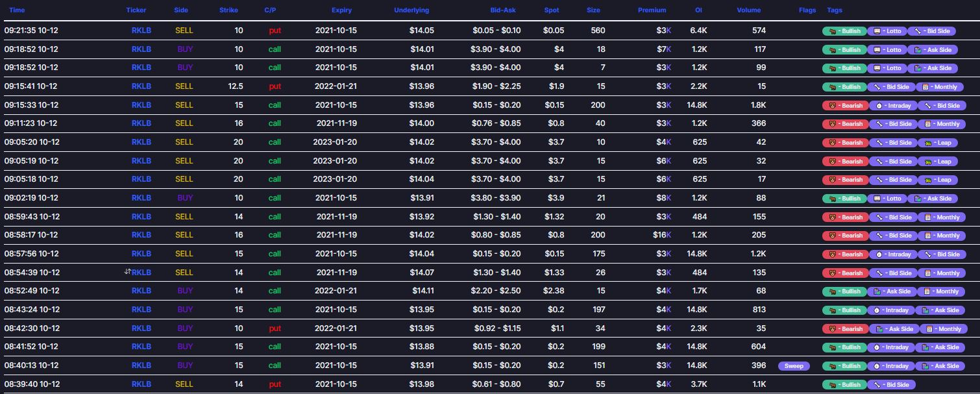Sort by the Premium column header
Viewport: 980px width, 394px height.
652,10
